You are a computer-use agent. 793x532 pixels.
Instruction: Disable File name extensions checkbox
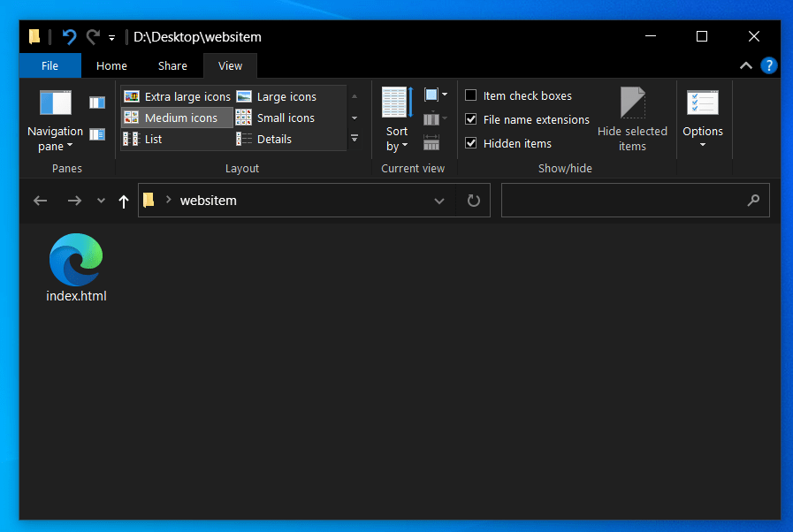471,119
